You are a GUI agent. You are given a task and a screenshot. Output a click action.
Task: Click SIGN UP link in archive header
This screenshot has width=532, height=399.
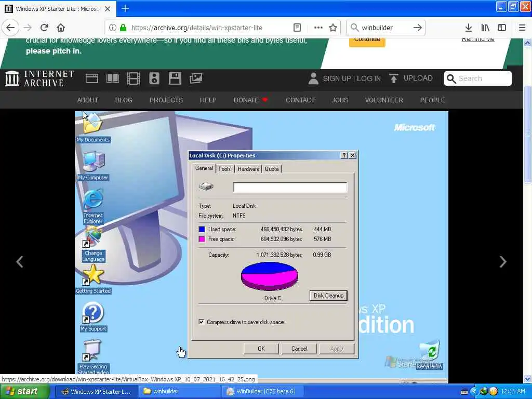click(337, 79)
